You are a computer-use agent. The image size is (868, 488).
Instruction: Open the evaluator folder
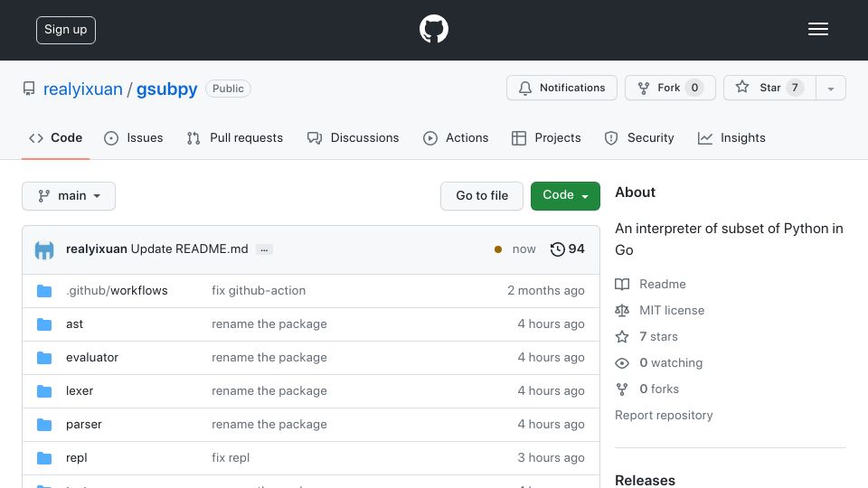[x=92, y=358]
